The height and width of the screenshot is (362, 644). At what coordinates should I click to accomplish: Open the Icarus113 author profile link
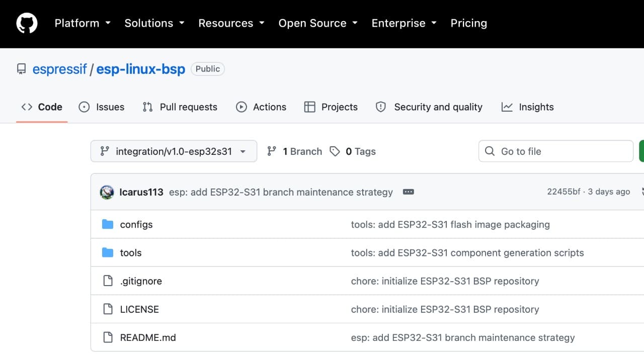tap(141, 192)
